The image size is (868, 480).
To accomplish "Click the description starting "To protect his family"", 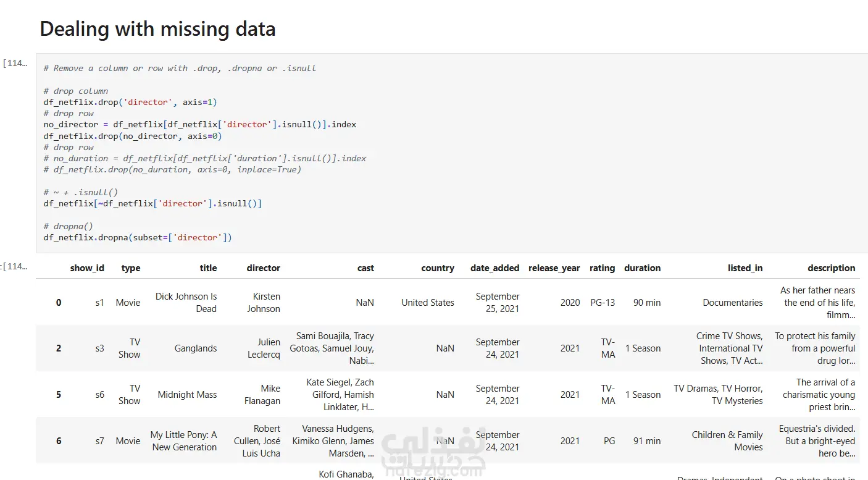I will [x=815, y=348].
